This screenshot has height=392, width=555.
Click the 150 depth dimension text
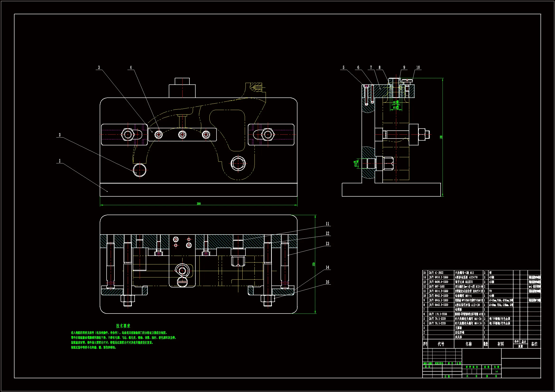(314, 264)
